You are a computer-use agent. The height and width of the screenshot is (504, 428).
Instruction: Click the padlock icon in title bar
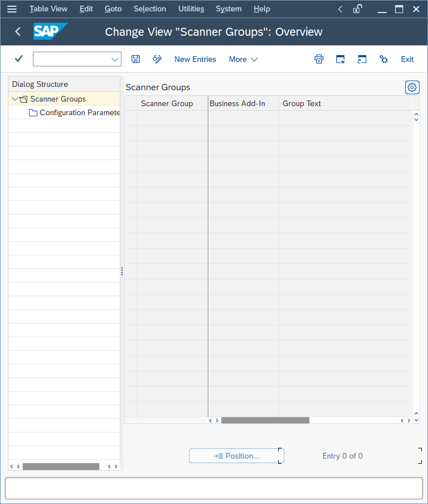pos(358,9)
